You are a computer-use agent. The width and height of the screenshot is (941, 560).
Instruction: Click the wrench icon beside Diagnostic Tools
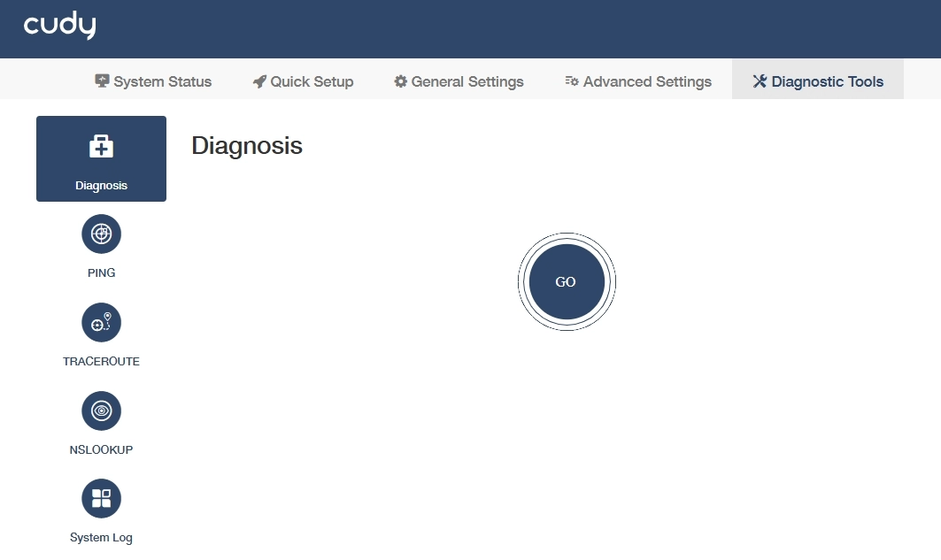tap(760, 81)
